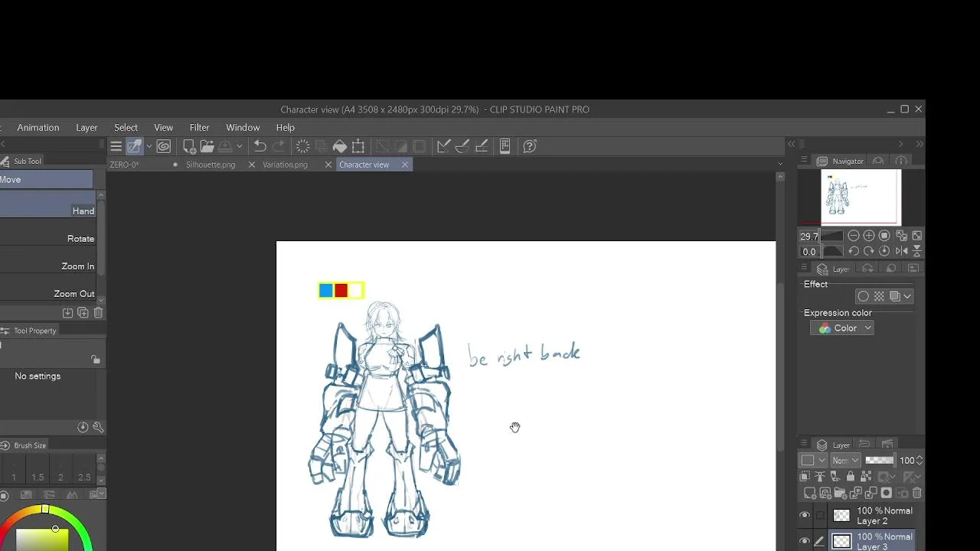Open layer blending mode Normal dropdown
Viewport: 980px width, 551px height.
click(846, 461)
